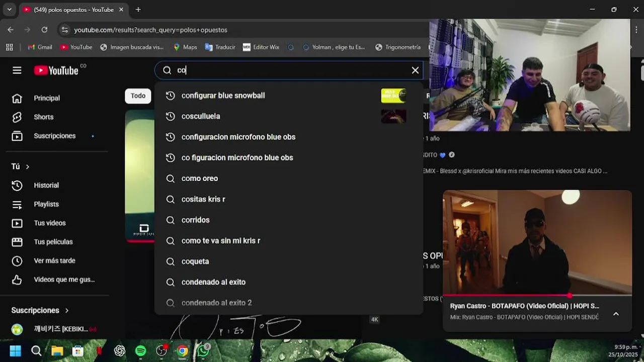The height and width of the screenshot is (362, 644).
Task: Open Ver más tarde in the sidebar
Action: tap(54, 260)
